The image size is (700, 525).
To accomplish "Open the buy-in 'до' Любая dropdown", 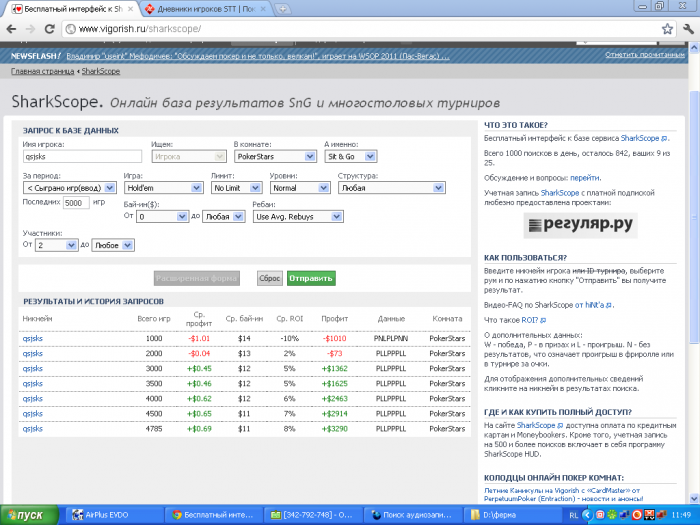I will [224, 217].
